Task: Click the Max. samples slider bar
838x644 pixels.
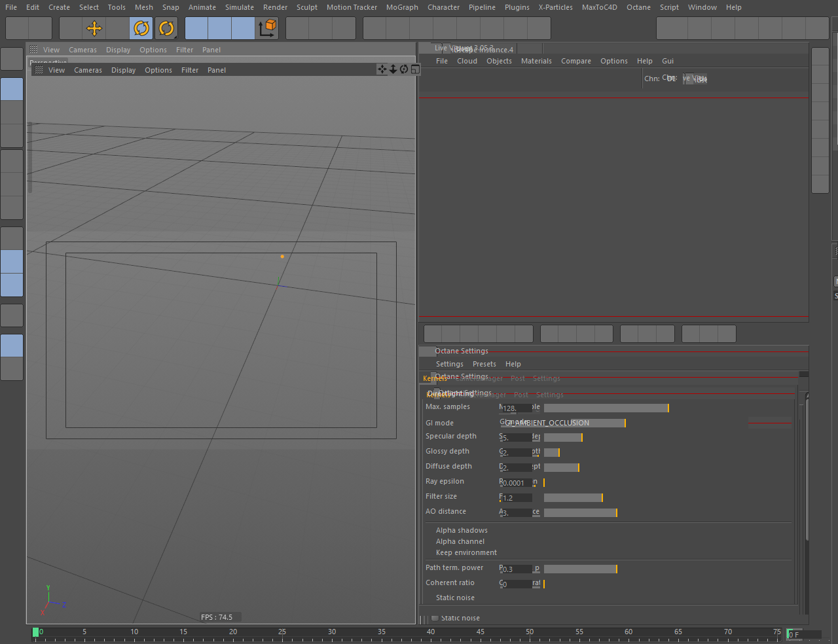Action: (x=606, y=408)
